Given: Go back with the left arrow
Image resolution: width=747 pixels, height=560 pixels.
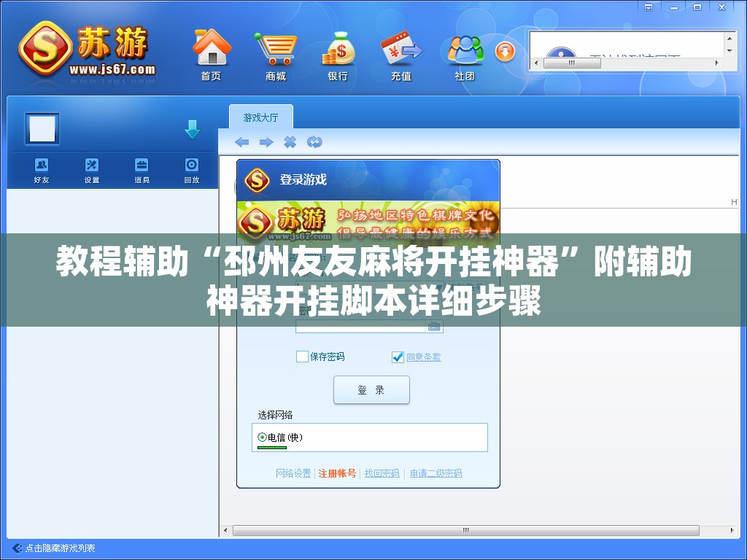Looking at the screenshot, I should pos(242,142).
